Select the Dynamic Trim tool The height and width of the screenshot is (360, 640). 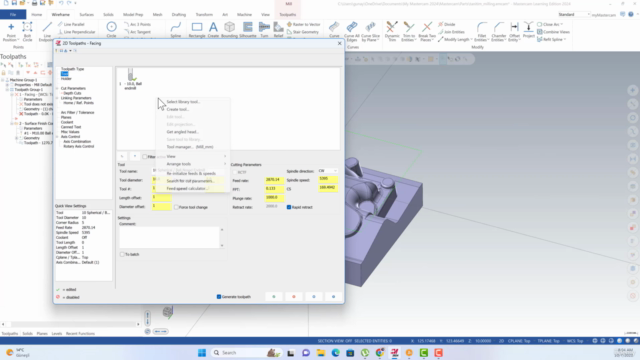(392, 31)
